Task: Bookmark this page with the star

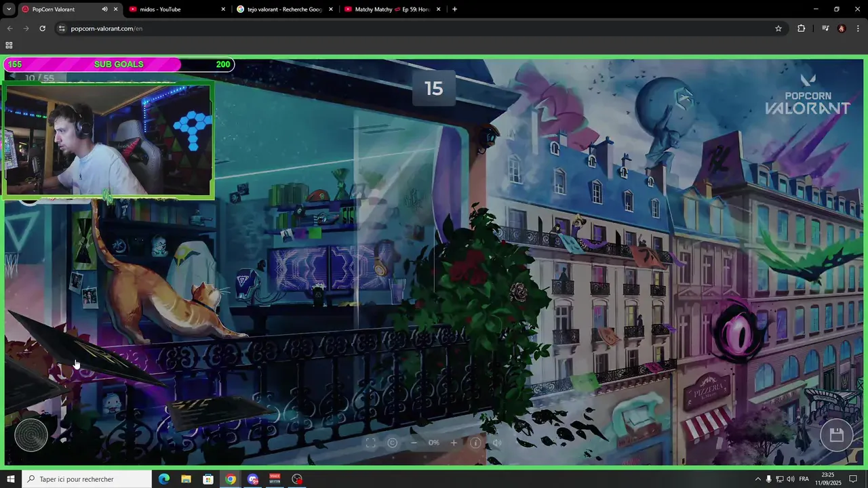Action: pos(778,28)
